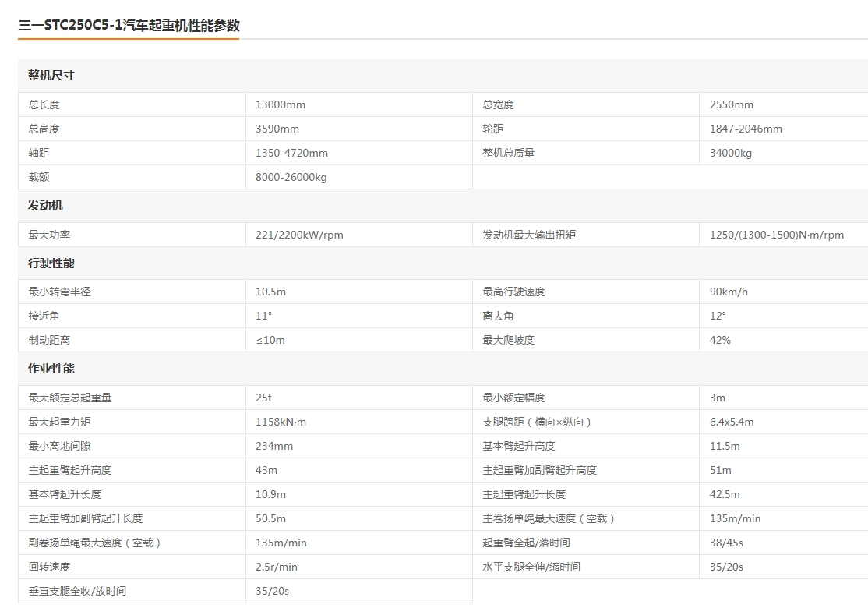Click the 42.5m value
Screen dimensions: 868x608
(x=725, y=494)
